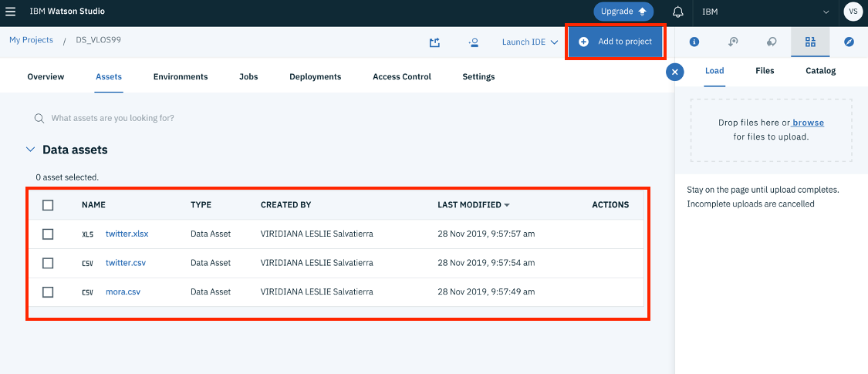Open the Environments tab
Image resolution: width=868 pixels, height=374 pixels.
coord(181,77)
